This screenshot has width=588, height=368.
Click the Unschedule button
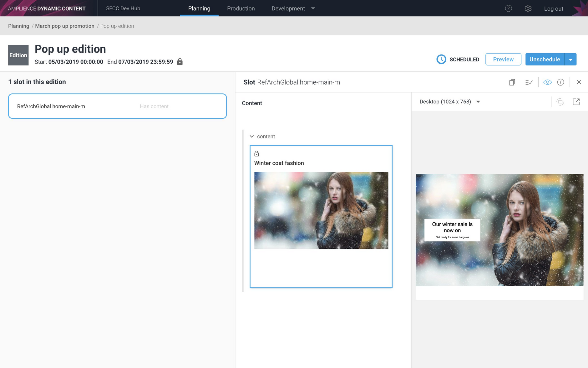pyautogui.click(x=545, y=59)
